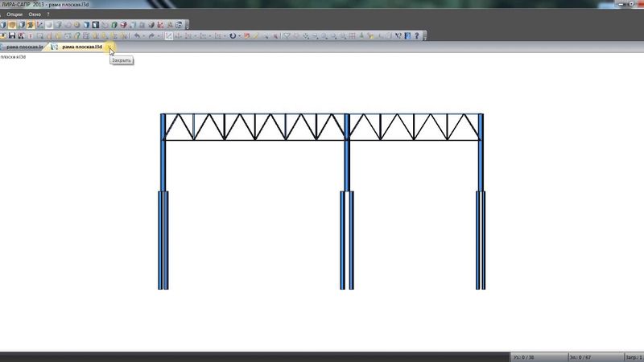Click the last camera-like icon in top toolbar

coord(179,25)
